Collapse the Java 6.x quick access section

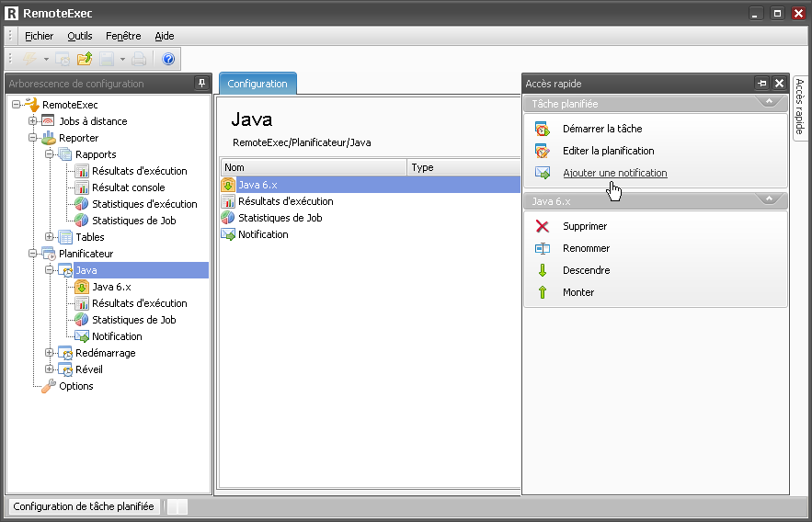769,199
